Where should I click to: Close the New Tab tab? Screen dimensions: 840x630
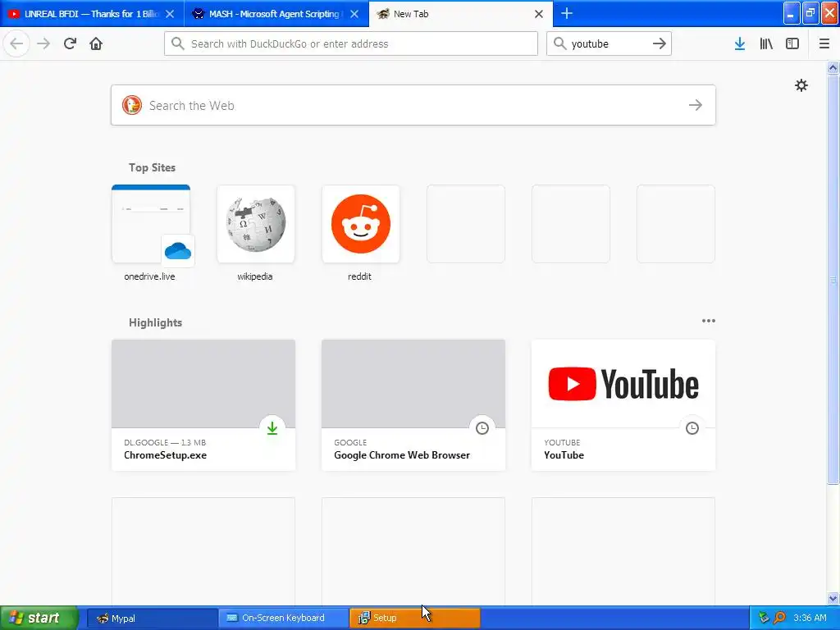click(539, 14)
